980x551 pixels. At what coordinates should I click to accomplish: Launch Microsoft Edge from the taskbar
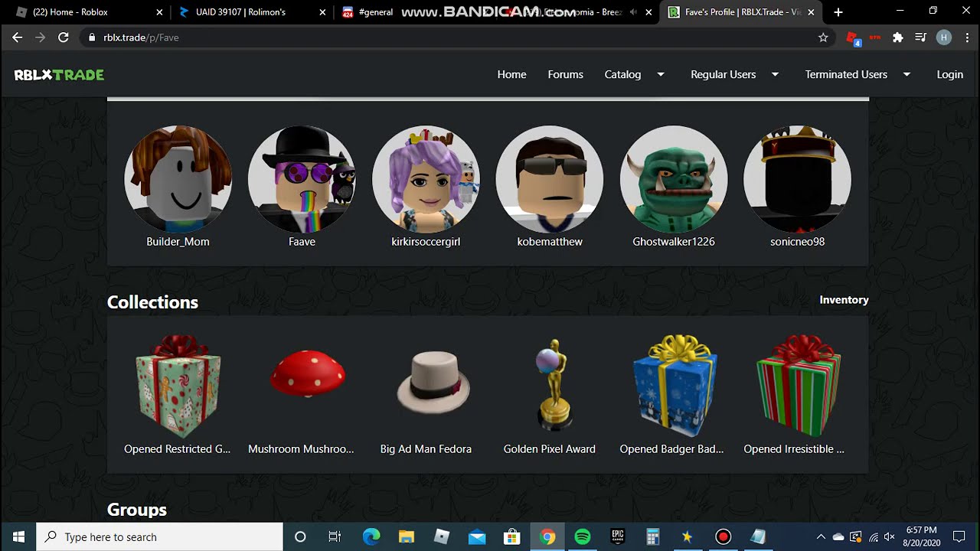tap(371, 536)
